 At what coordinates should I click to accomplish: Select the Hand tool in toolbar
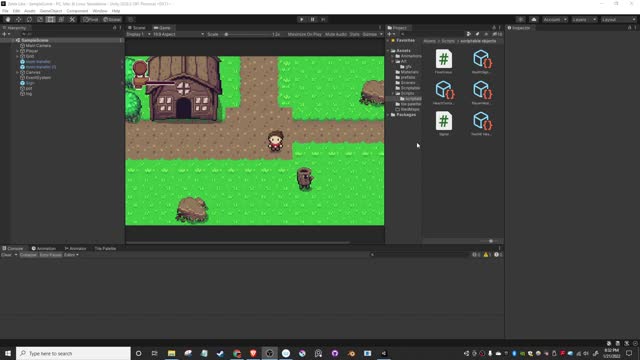click(x=8, y=20)
